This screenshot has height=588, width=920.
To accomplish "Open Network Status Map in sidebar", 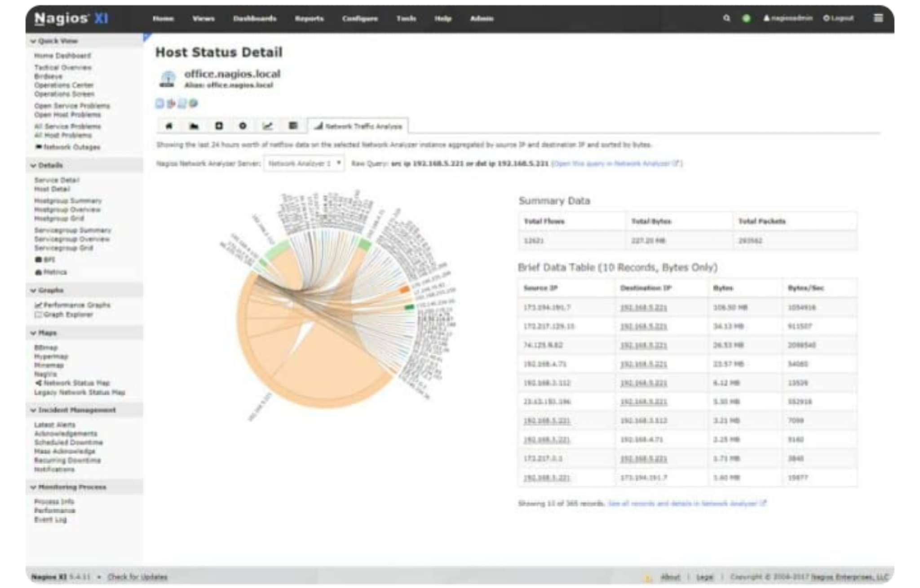I will (x=73, y=383).
